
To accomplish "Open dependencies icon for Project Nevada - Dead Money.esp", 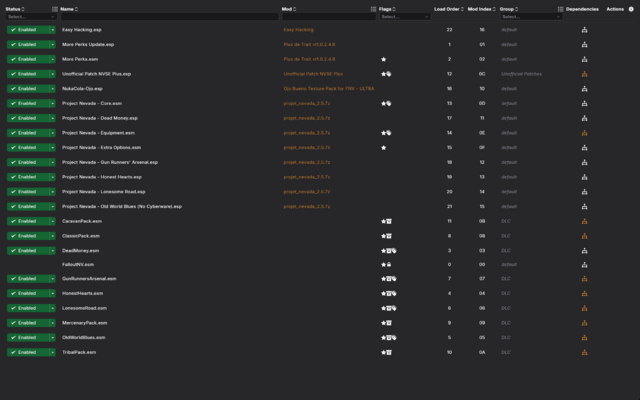I will tap(584, 118).
